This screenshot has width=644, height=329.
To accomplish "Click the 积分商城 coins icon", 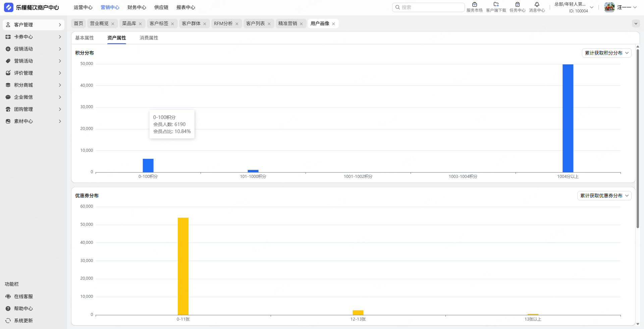I will (x=8, y=85).
